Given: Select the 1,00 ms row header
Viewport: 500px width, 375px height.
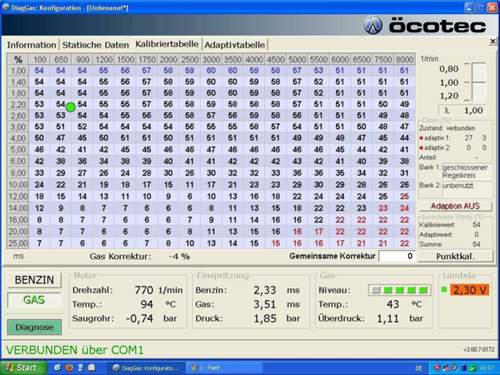Looking at the screenshot, I should click(x=18, y=71).
